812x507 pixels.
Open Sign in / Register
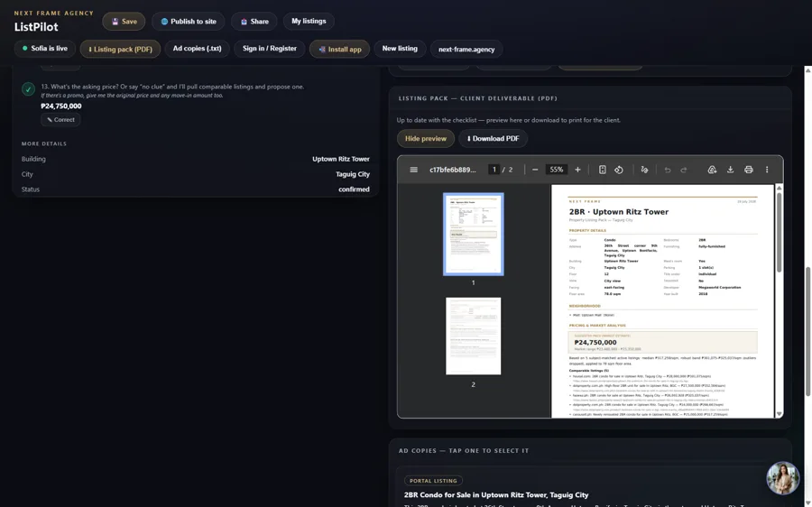click(269, 48)
